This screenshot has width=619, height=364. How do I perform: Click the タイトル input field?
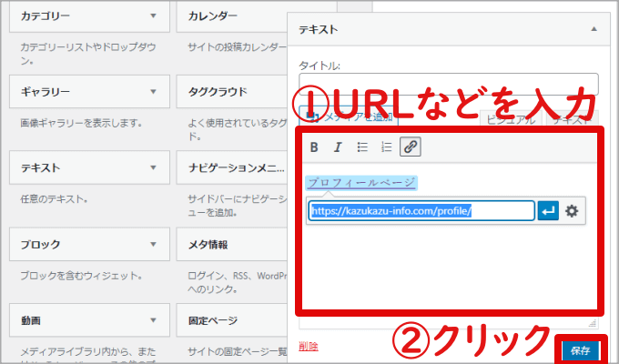pyautogui.click(x=449, y=84)
